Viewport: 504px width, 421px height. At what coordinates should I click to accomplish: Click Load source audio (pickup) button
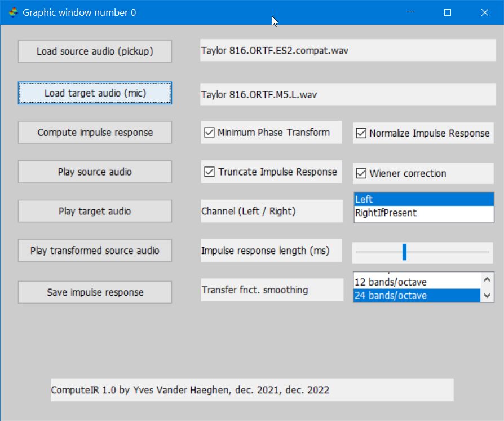click(x=95, y=51)
